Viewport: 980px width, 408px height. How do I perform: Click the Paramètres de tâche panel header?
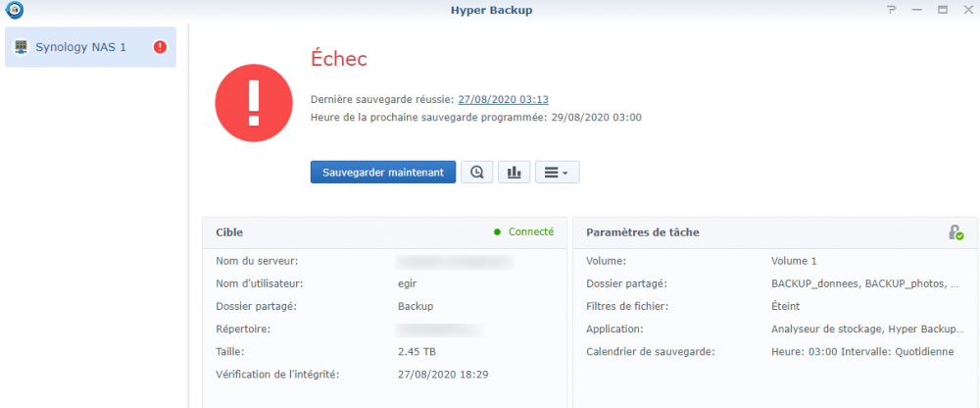pos(775,232)
